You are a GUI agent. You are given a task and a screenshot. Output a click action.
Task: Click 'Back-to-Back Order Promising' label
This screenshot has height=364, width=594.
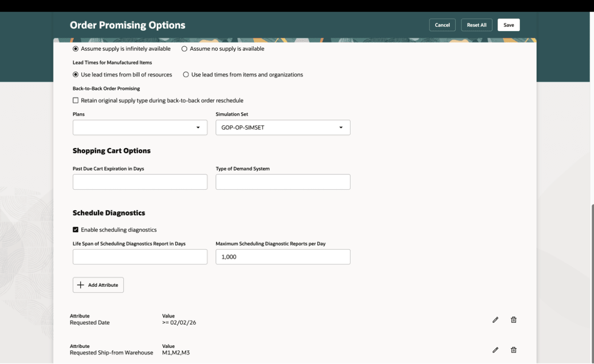click(106, 88)
